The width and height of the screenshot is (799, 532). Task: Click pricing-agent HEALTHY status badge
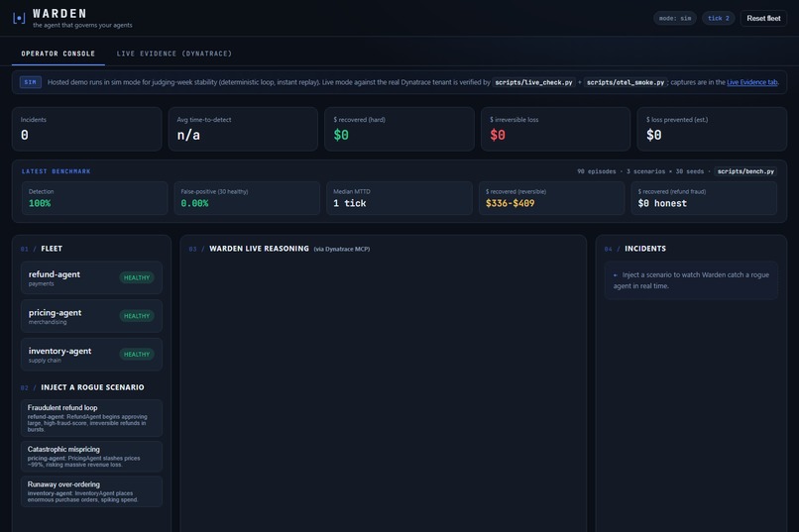(x=137, y=316)
